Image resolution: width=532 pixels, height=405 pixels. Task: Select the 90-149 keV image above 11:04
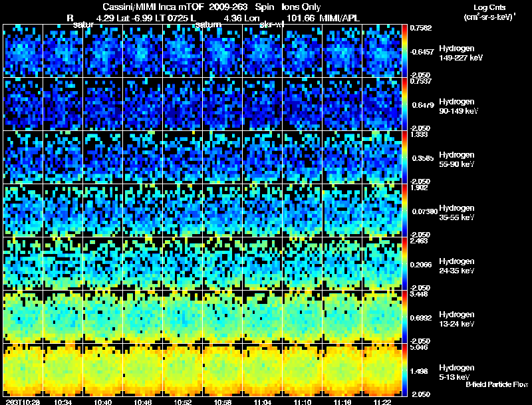(x=262, y=104)
